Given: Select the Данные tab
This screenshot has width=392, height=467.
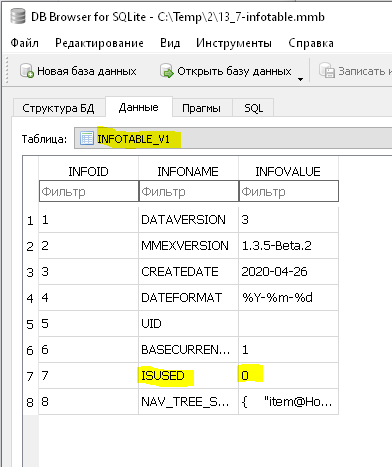Looking at the screenshot, I should coord(139,107).
